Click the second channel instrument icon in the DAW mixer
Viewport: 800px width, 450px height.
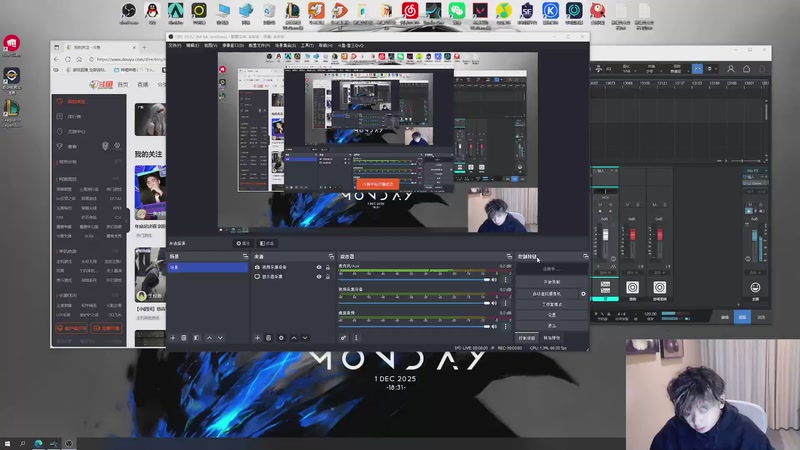click(633, 288)
